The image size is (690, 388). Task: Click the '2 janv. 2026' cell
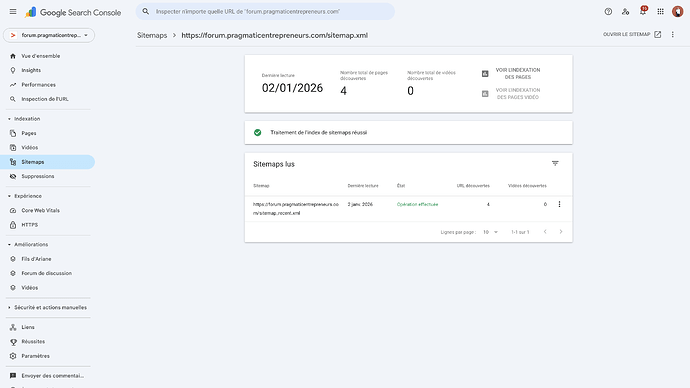tap(360, 204)
